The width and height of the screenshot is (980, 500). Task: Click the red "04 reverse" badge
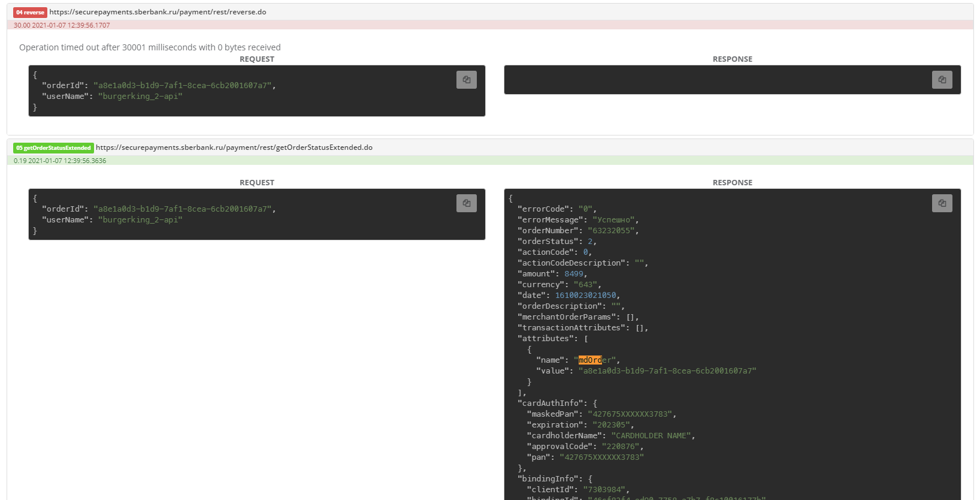tap(30, 13)
